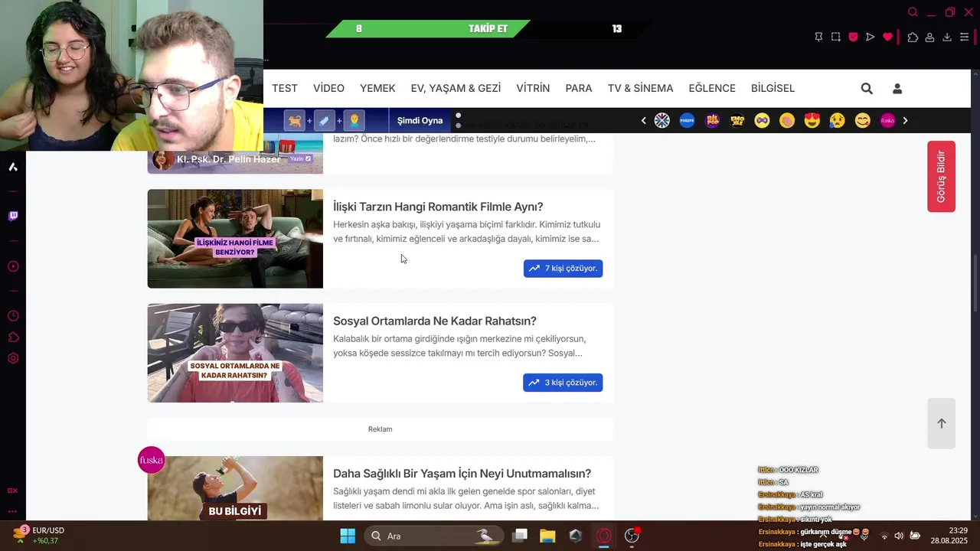Image resolution: width=980 pixels, height=551 pixels.
Task: Open the sidebar Extensions cube icon
Action: [13, 337]
